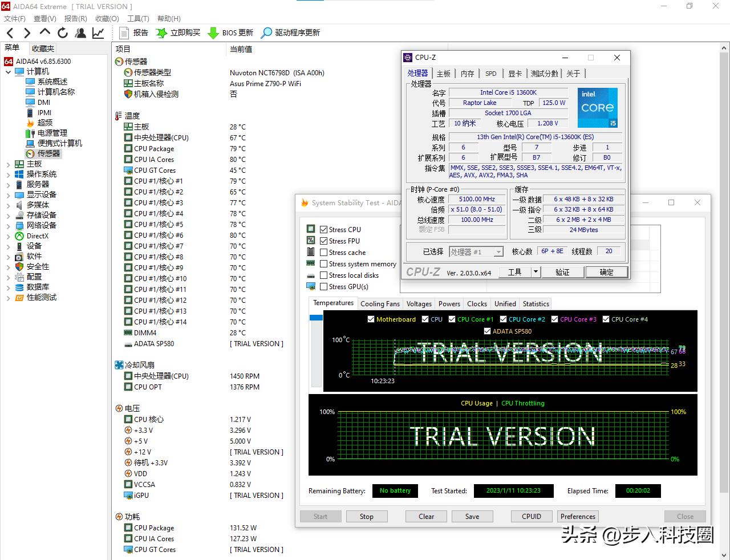Viewport: 730px width, 560px height.
Task: Click the refresh icon in AIDA64 toolbar
Action: click(62, 33)
